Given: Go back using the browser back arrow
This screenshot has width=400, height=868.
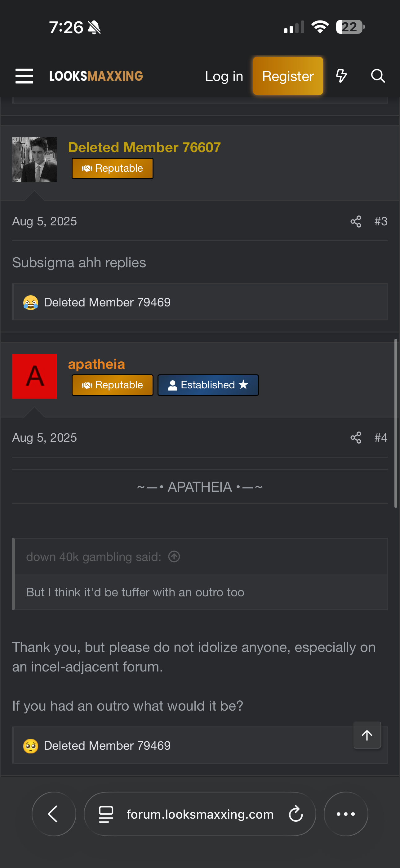Looking at the screenshot, I should [54, 814].
